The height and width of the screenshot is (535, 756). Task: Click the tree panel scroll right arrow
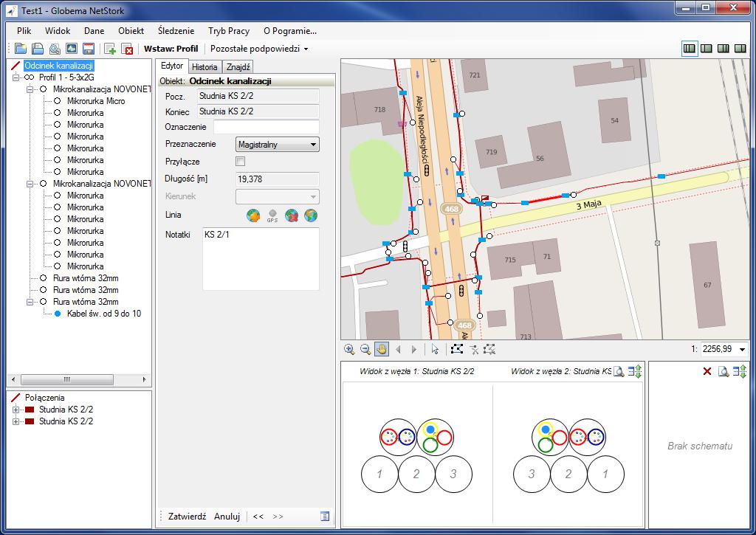[144, 379]
